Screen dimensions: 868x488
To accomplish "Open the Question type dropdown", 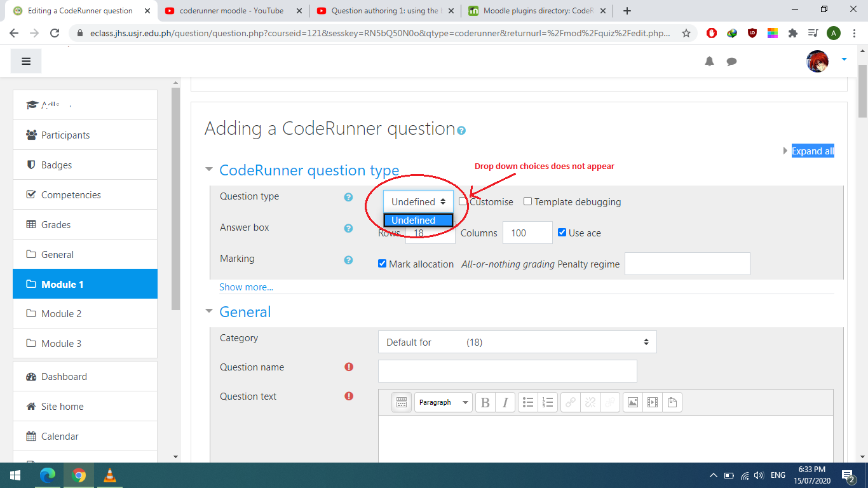I will pyautogui.click(x=418, y=202).
